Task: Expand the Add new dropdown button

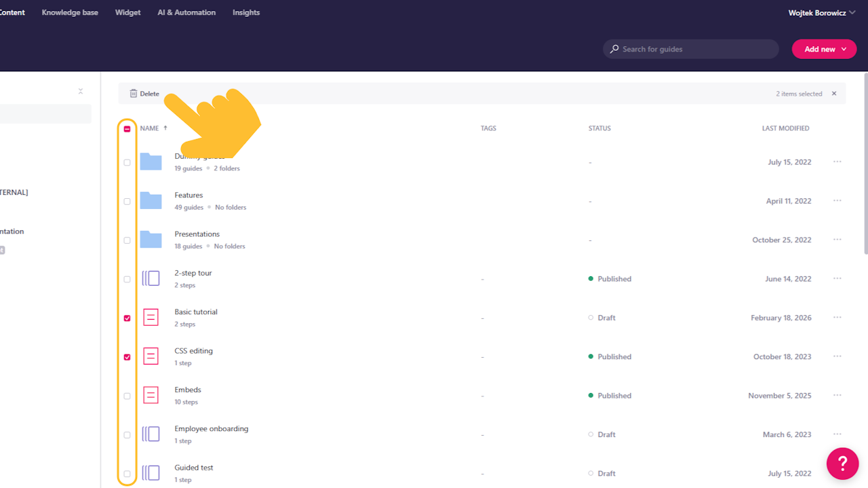Action: [824, 49]
